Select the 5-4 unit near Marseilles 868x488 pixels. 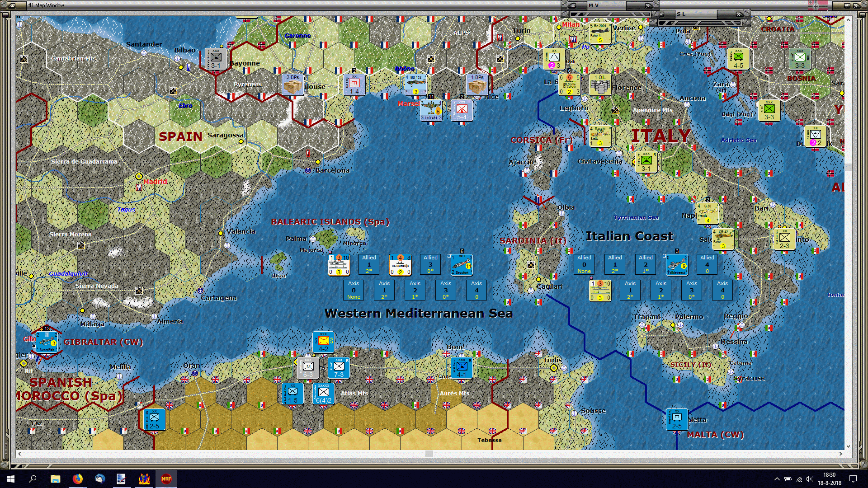click(462, 110)
